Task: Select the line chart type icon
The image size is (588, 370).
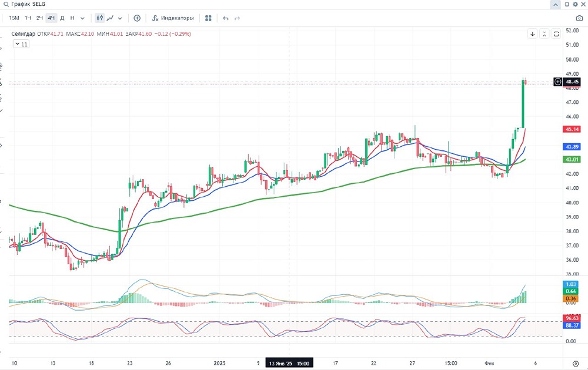Action: pyautogui.click(x=110, y=18)
